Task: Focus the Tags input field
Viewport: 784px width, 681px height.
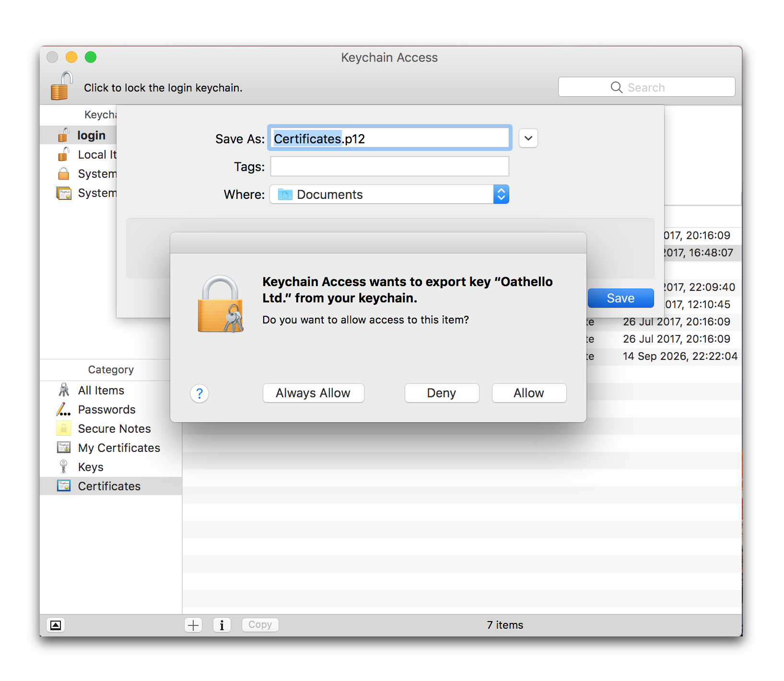Action: (x=389, y=167)
